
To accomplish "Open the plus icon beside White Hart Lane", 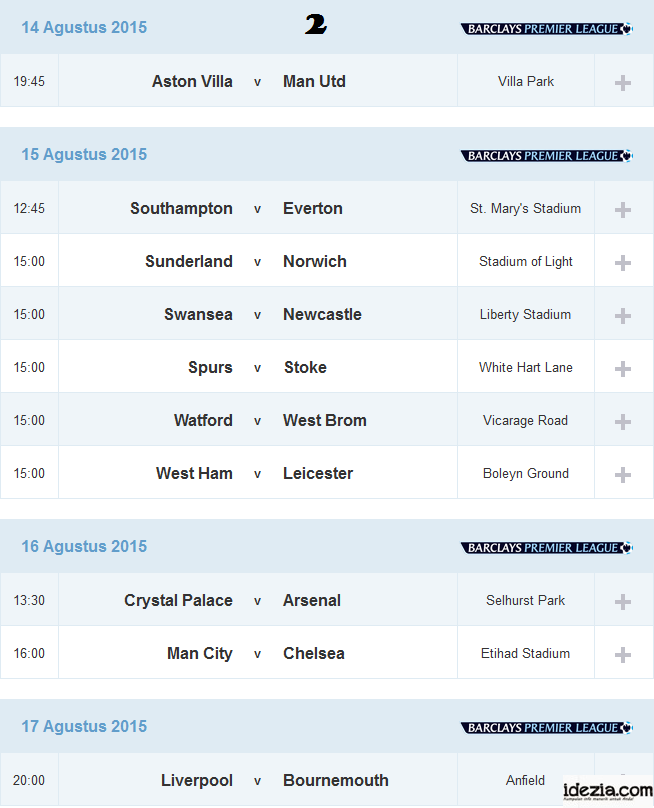I will click(622, 369).
